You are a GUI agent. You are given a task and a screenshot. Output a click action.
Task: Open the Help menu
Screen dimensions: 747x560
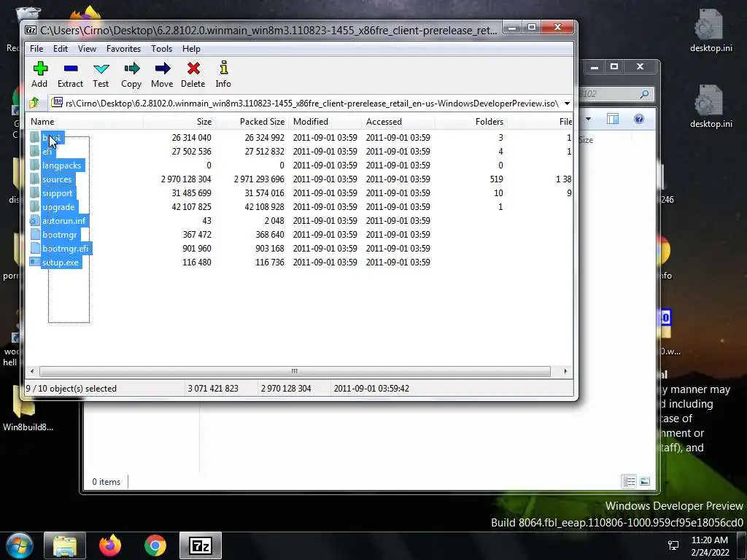tap(191, 49)
